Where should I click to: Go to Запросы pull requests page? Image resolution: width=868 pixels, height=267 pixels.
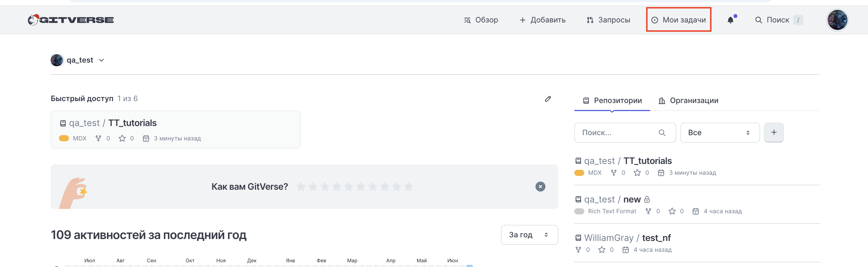(x=608, y=20)
